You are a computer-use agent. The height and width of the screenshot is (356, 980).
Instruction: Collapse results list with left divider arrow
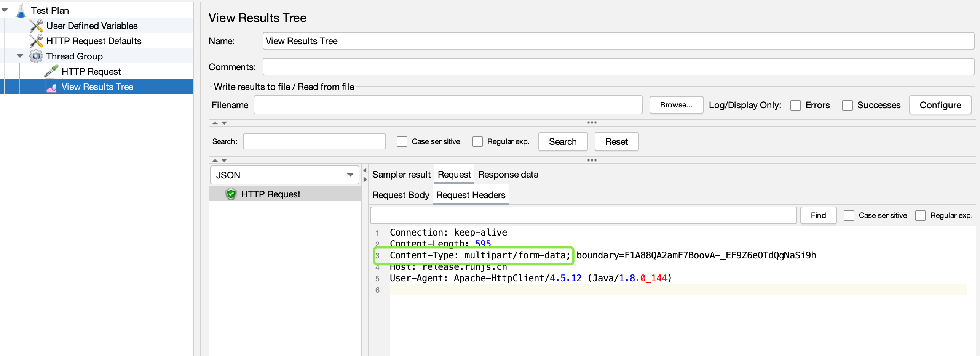[x=365, y=170]
